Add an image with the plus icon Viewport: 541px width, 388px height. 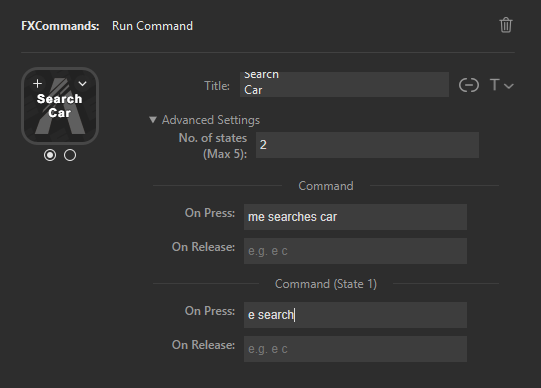pyautogui.click(x=38, y=83)
